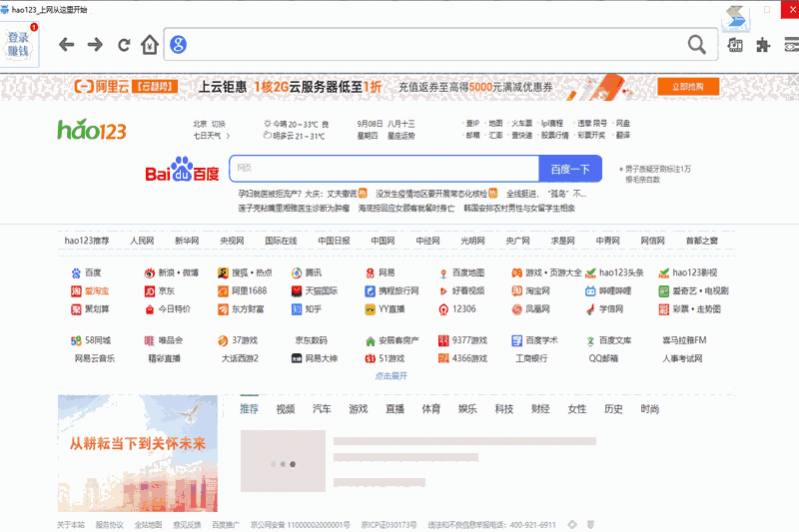Select the 体育 news tab

(x=431, y=409)
